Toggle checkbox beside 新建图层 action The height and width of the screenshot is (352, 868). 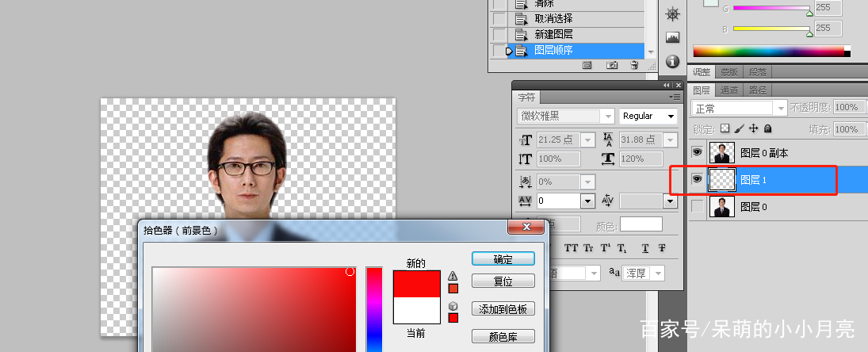click(x=499, y=35)
